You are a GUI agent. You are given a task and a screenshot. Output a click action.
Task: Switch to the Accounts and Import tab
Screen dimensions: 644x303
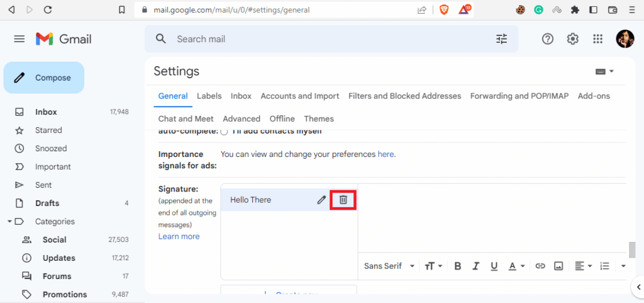click(299, 96)
